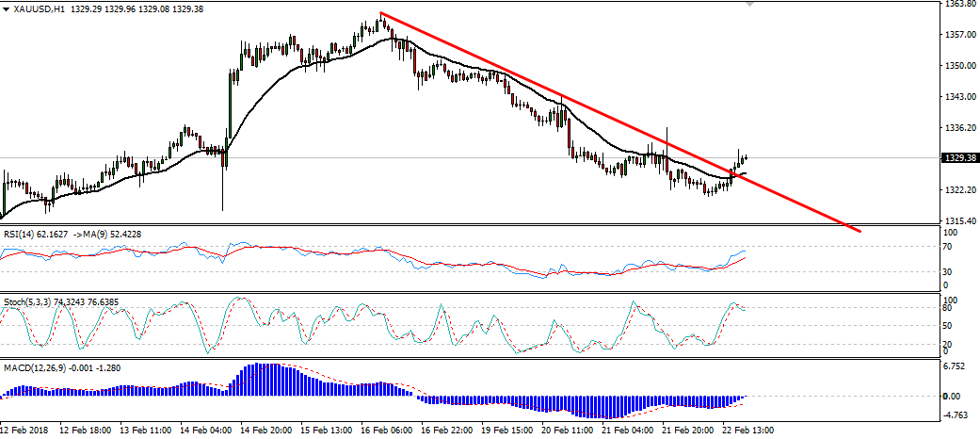Image resolution: width=980 pixels, height=439 pixels.
Task: Click the 12 Feb 2018 date label
Action: pos(25,431)
